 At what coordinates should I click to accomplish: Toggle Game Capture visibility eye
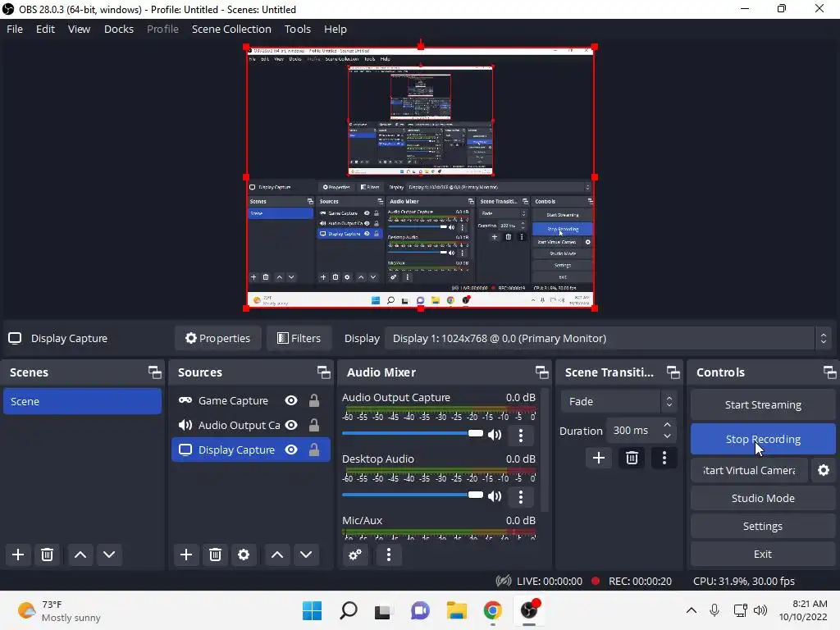pos(291,400)
